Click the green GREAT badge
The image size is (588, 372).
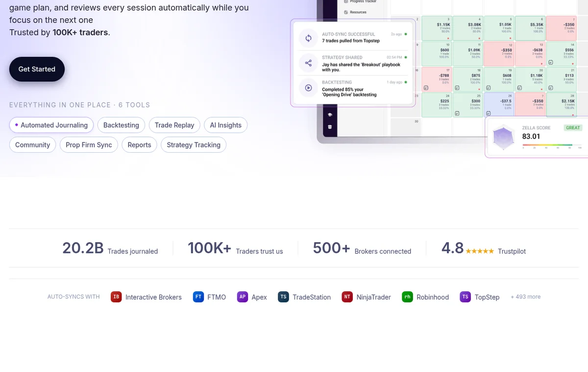point(573,128)
